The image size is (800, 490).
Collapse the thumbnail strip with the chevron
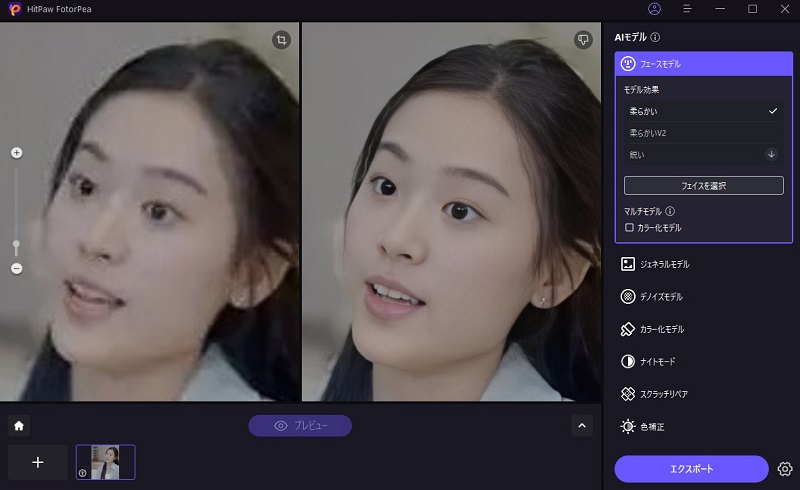coord(582,426)
